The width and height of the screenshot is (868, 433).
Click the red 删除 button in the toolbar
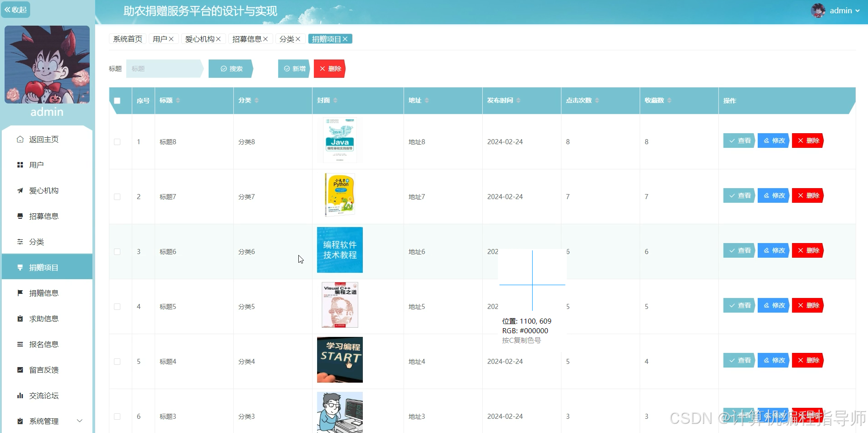click(x=329, y=69)
